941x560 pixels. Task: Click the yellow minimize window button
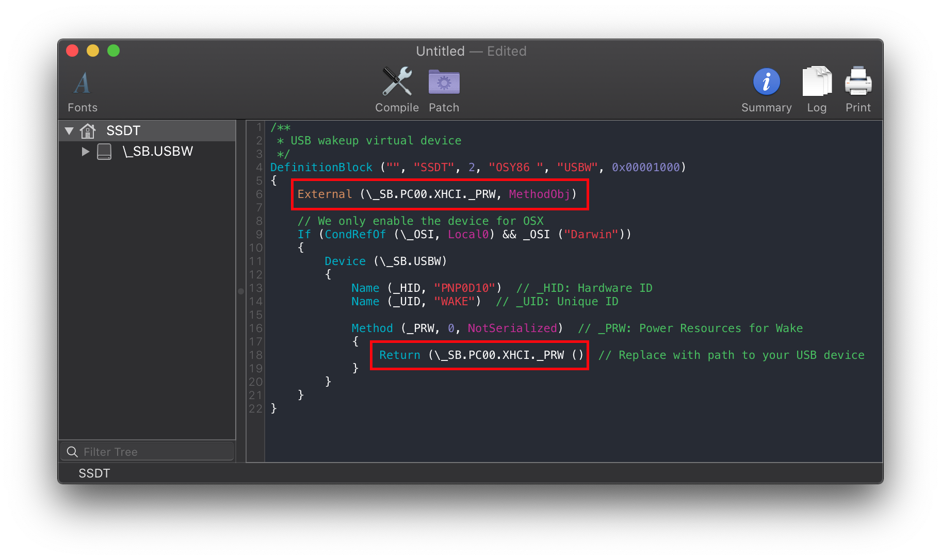93,51
